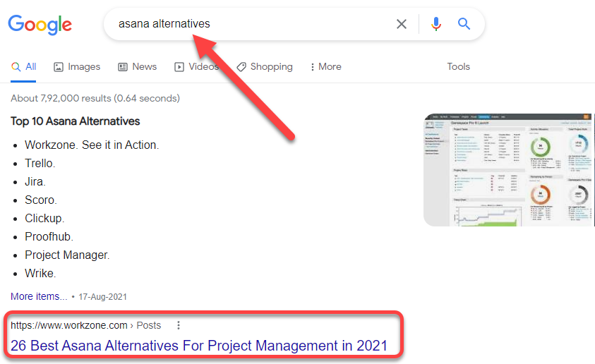The height and width of the screenshot is (364, 595).
Task: Click the Top 10 Asana Alternatives heading
Action: tap(75, 121)
